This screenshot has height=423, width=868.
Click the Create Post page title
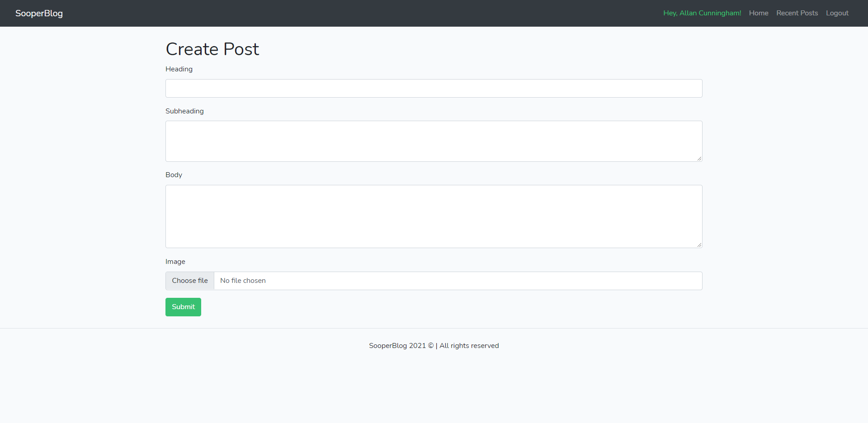(212, 49)
